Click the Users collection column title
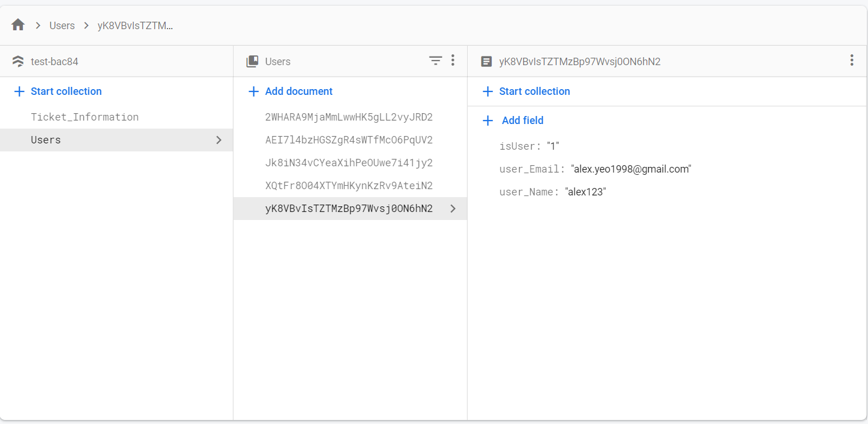 pyautogui.click(x=278, y=61)
